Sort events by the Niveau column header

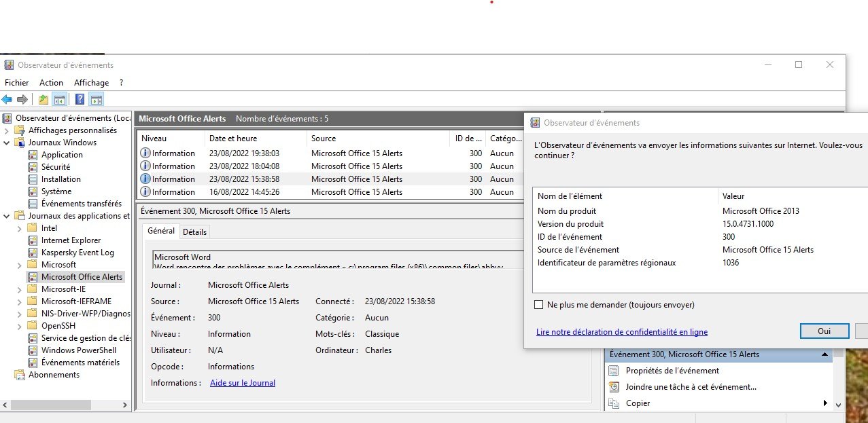click(171, 139)
